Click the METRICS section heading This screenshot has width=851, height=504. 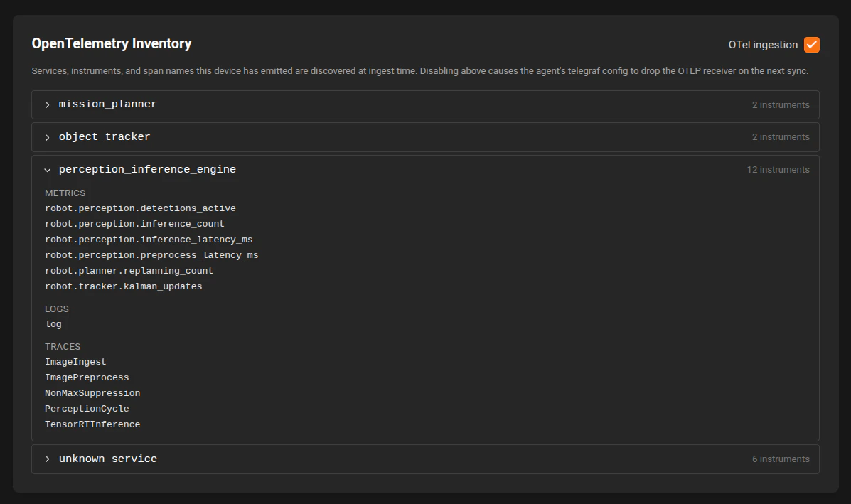click(x=65, y=193)
